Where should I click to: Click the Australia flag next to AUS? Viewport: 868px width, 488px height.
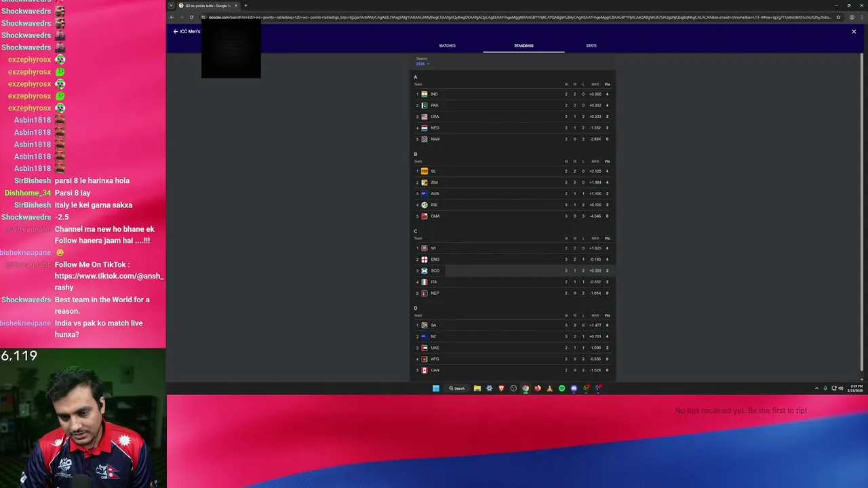point(425,193)
